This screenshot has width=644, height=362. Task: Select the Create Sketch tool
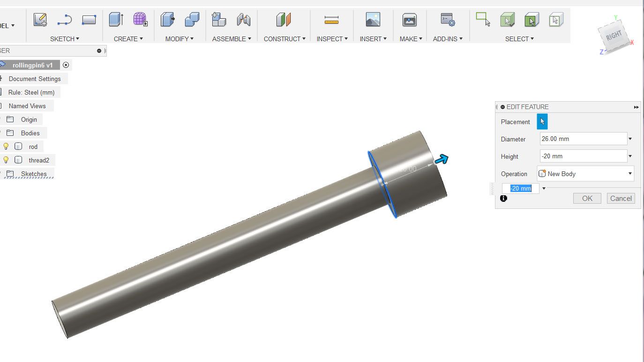pos(40,20)
